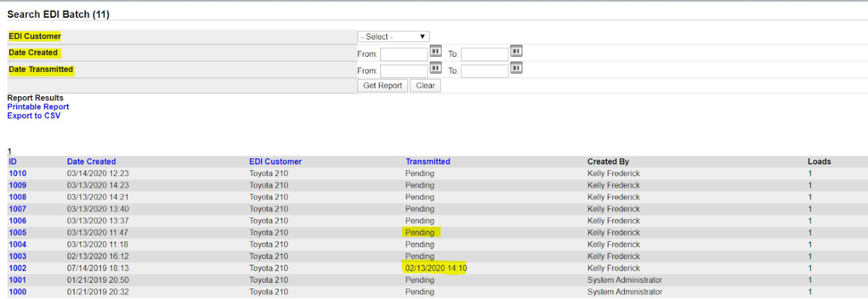868x299 pixels.
Task: Open the EDI Customer select dropdown
Action: 393,37
